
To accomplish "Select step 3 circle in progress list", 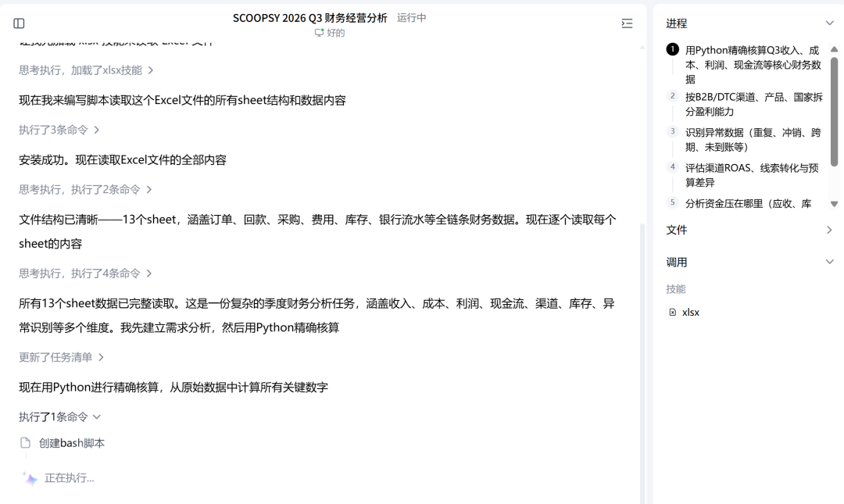I will 672,131.
